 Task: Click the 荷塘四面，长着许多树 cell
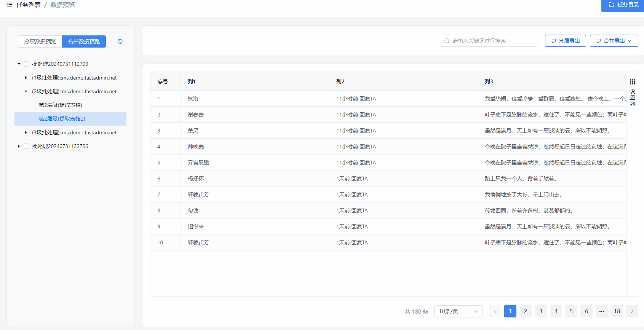coord(530,210)
